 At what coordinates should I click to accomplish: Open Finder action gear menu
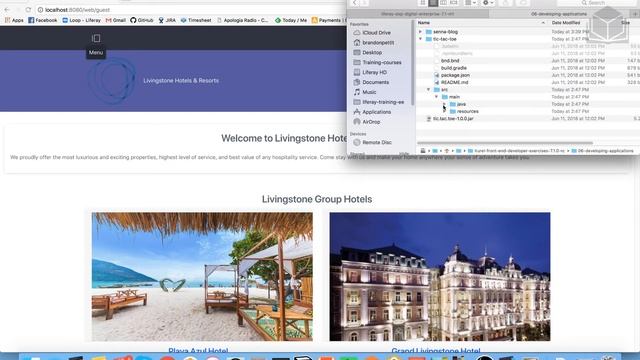pos(488,3)
